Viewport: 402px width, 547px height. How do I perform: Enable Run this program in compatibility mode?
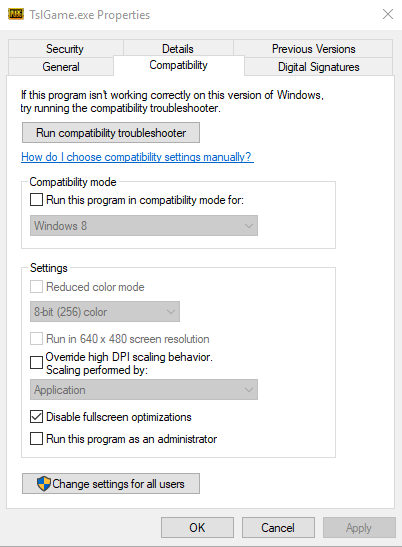(x=36, y=200)
